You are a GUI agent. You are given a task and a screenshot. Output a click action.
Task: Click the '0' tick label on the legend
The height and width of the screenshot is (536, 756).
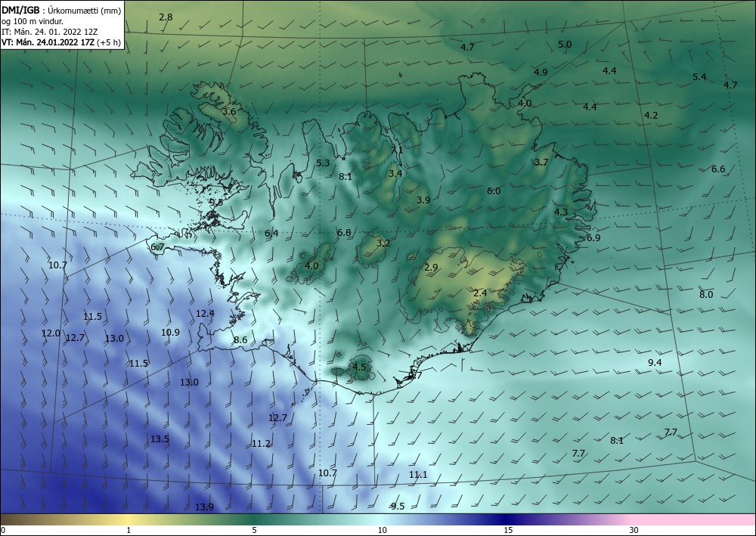[x=3, y=530]
